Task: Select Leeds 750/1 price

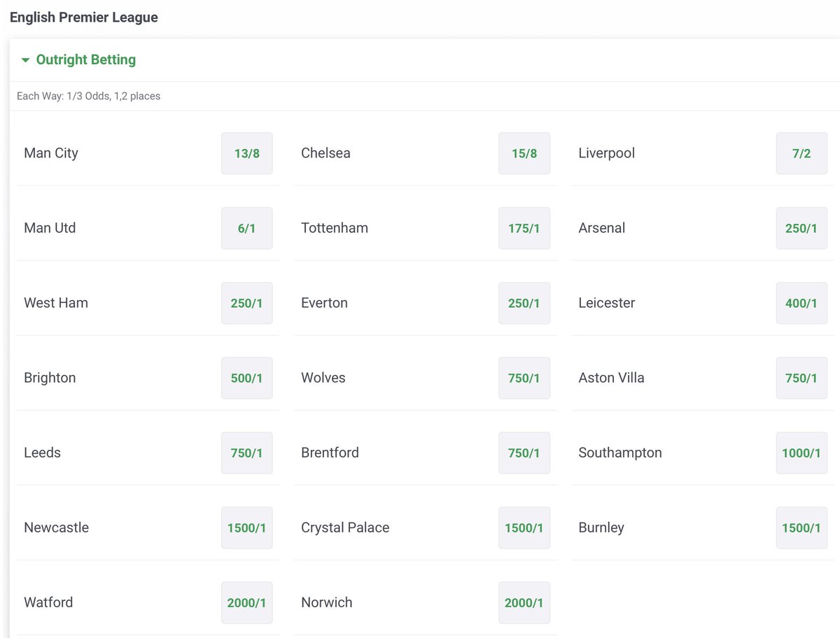Action: click(246, 453)
